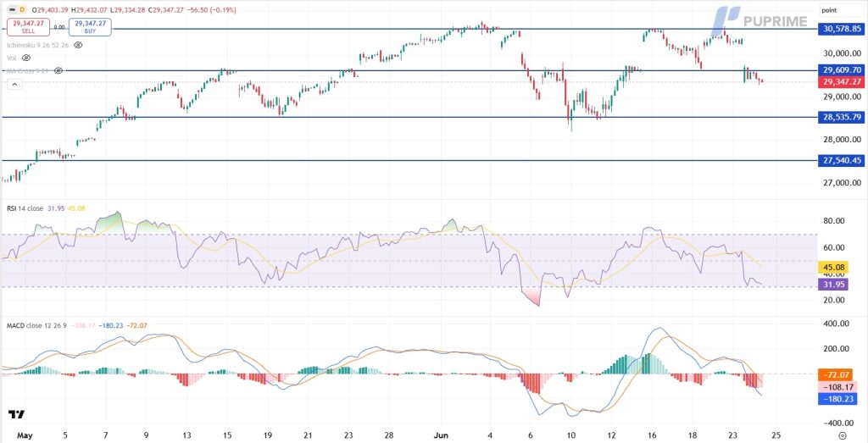Collapse the indicator legend with the chevron
The height and width of the screenshot is (443, 868).
(x=14, y=84)
